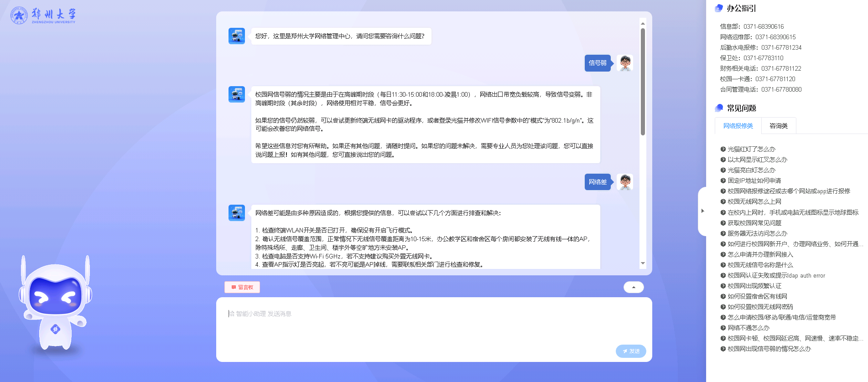Click the 办公指引 section icon
The width and height of the screenshot is (868, 382).
pos(719,8)
